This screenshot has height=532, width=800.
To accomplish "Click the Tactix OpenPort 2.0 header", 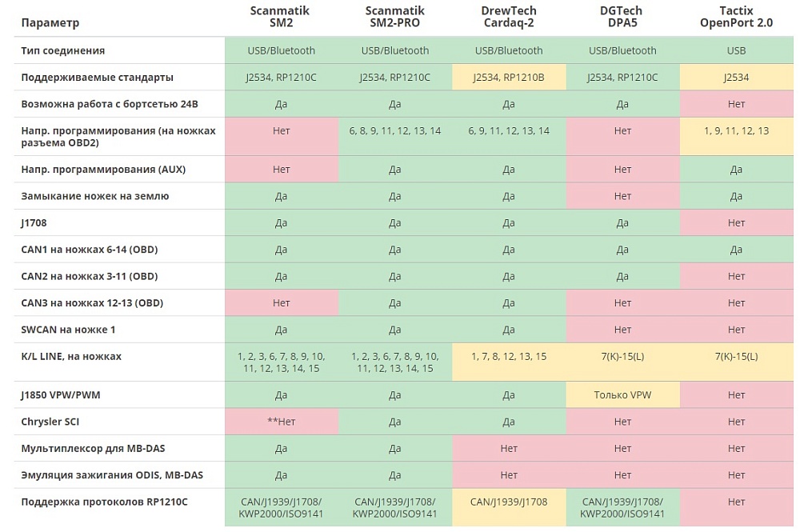I will click(x=736, y=17).
